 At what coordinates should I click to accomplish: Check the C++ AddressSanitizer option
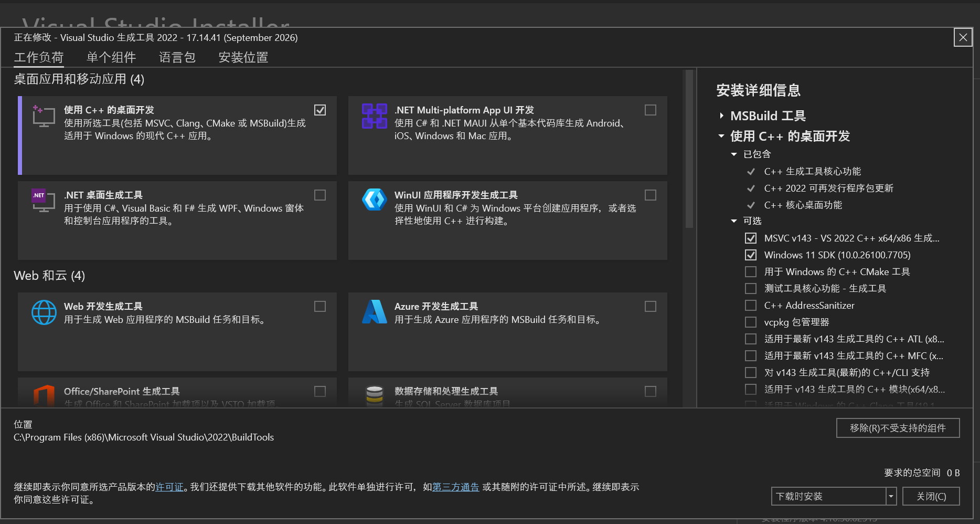(751, 306)
